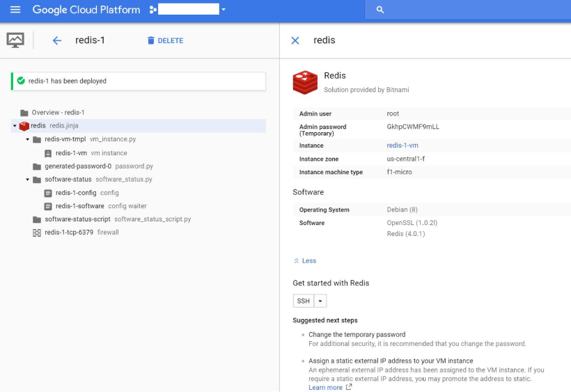Click the Google Cloud Platform title

(x=86, y=10)
